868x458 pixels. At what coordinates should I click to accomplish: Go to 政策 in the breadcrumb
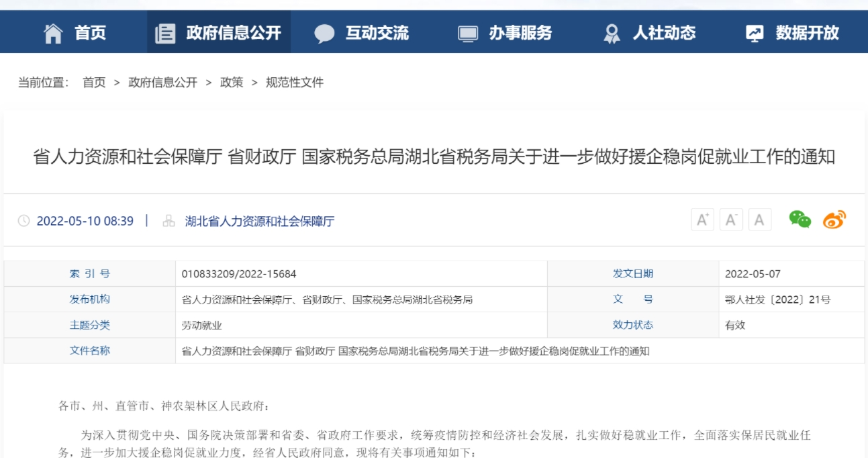pos(232,83)
